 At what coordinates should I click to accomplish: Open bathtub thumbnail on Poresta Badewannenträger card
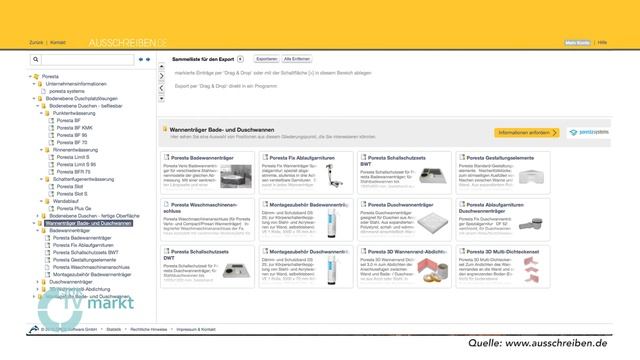pos(236,176)
